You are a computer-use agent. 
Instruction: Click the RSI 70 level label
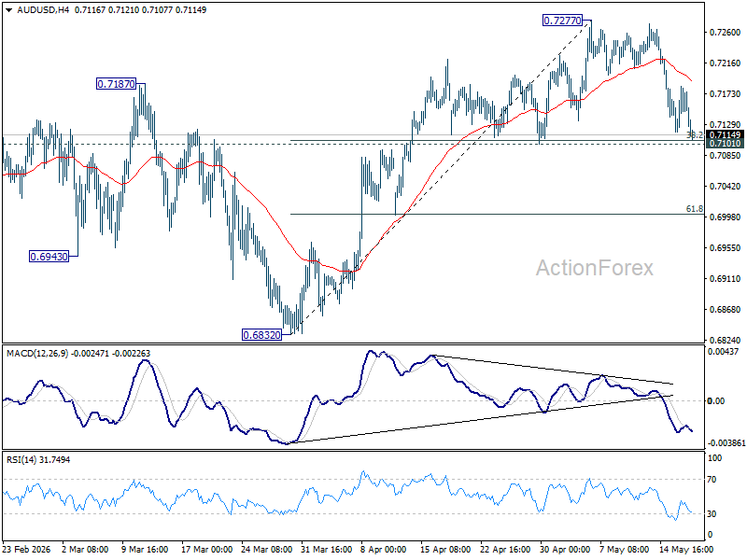point(712,480)
